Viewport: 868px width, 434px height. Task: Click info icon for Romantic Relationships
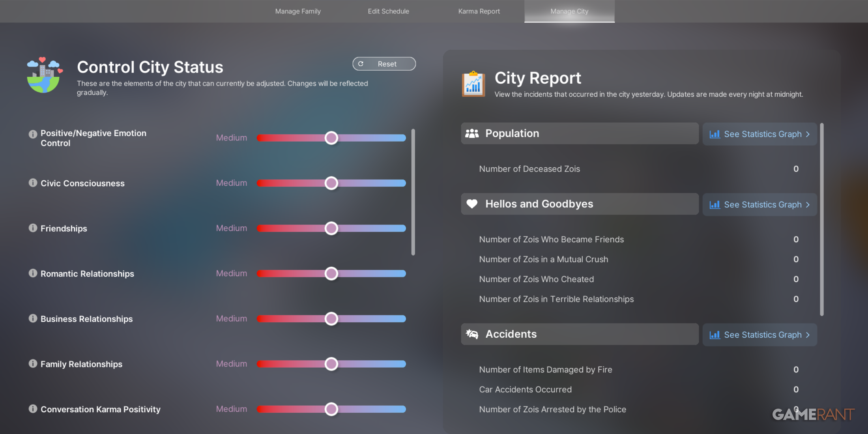point(33,273)
